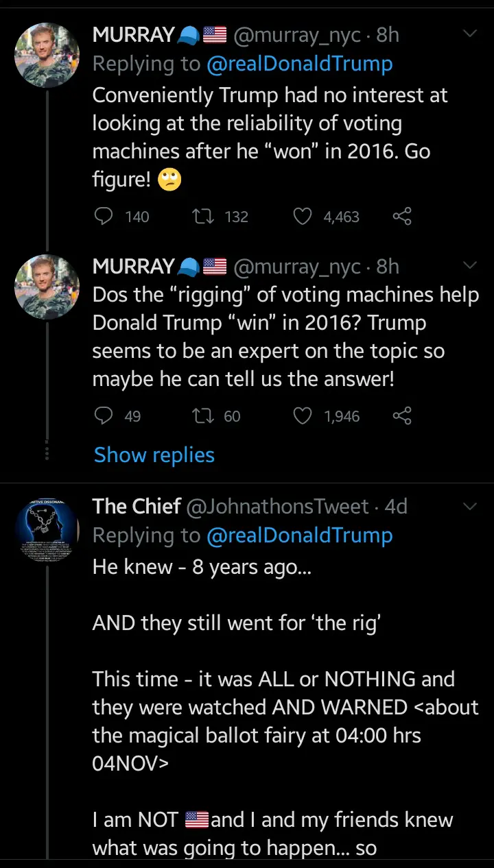Open MURRAY's avatar on second tweet

coord(47,287)
